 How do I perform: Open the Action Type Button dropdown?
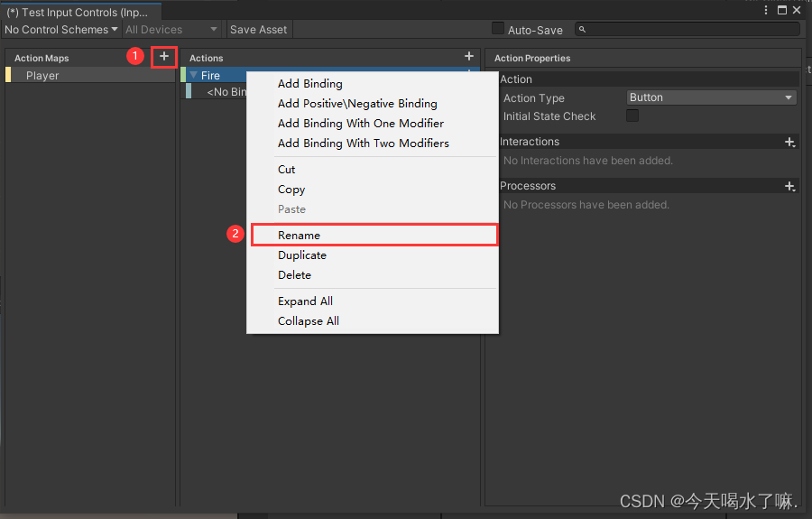click(x=711, y=97)
